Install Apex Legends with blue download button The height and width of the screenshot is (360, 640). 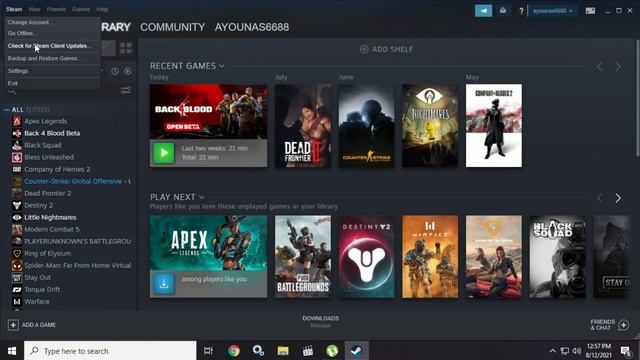tap(164, 284)
